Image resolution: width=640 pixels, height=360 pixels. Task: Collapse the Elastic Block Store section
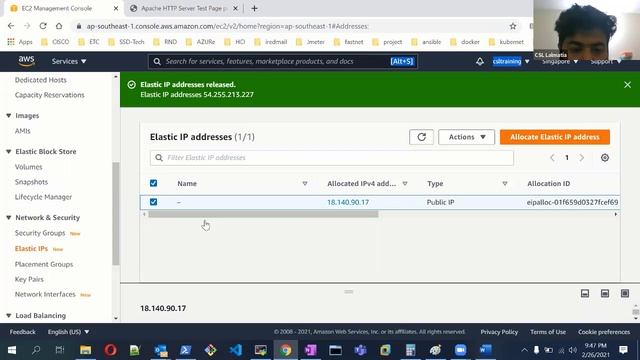(9, 151)
